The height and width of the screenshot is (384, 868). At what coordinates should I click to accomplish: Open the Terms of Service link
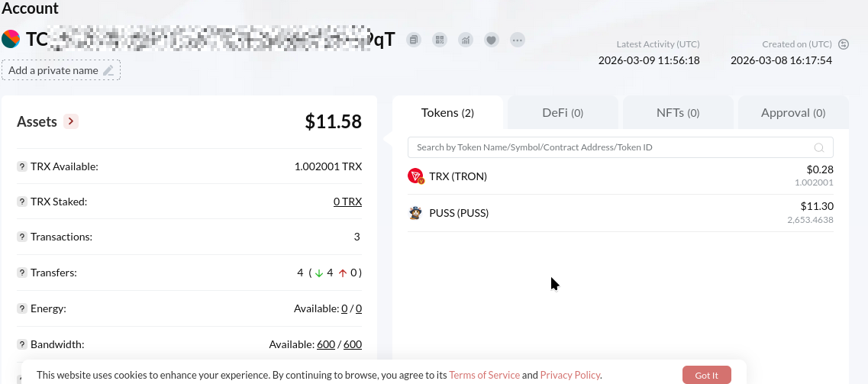point(484,375)
